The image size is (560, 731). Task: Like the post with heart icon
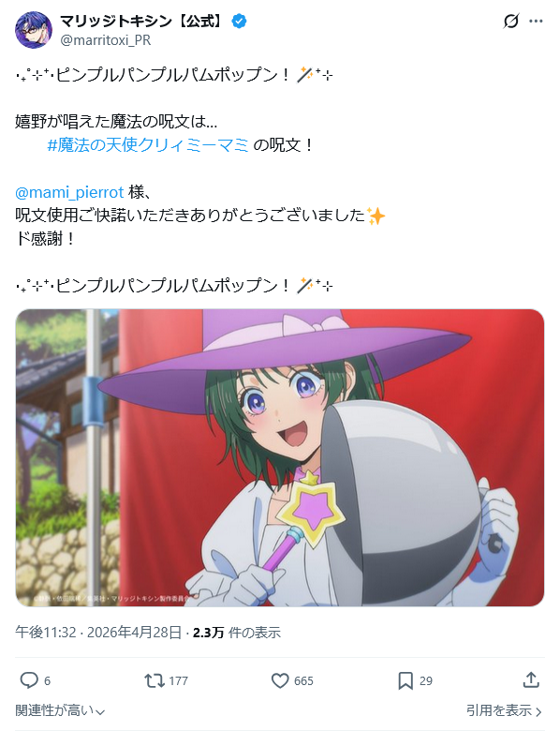pyautogui.click(x=280, y=680)
